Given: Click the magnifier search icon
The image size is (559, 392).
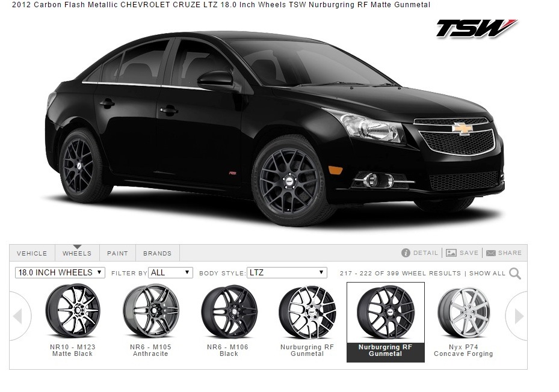Looking at the screenshot, I should (515, 274).
